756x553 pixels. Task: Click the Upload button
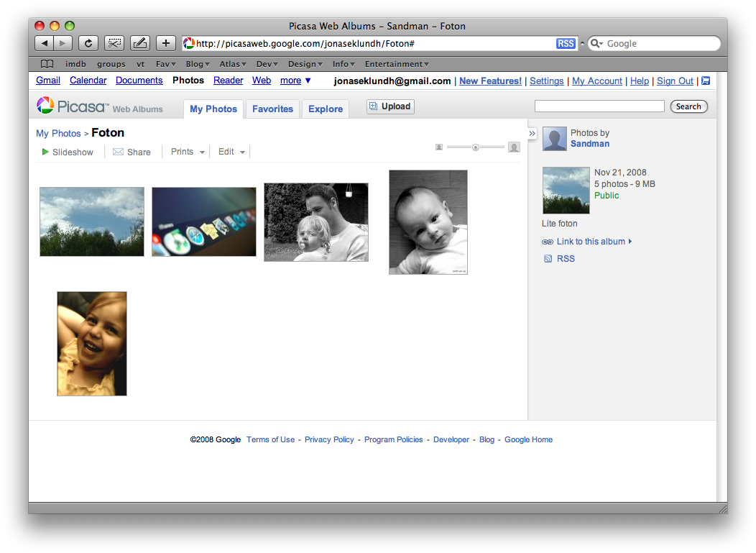point(390,106)
